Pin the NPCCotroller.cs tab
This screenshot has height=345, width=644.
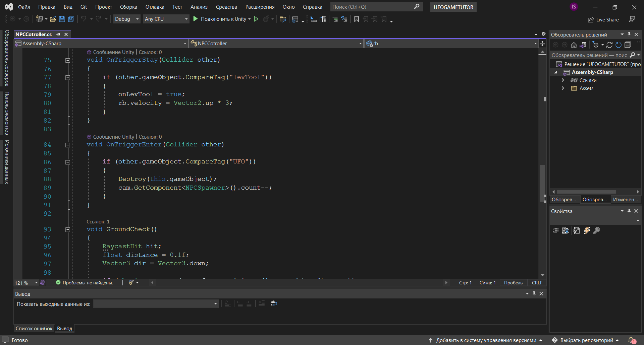58,34
